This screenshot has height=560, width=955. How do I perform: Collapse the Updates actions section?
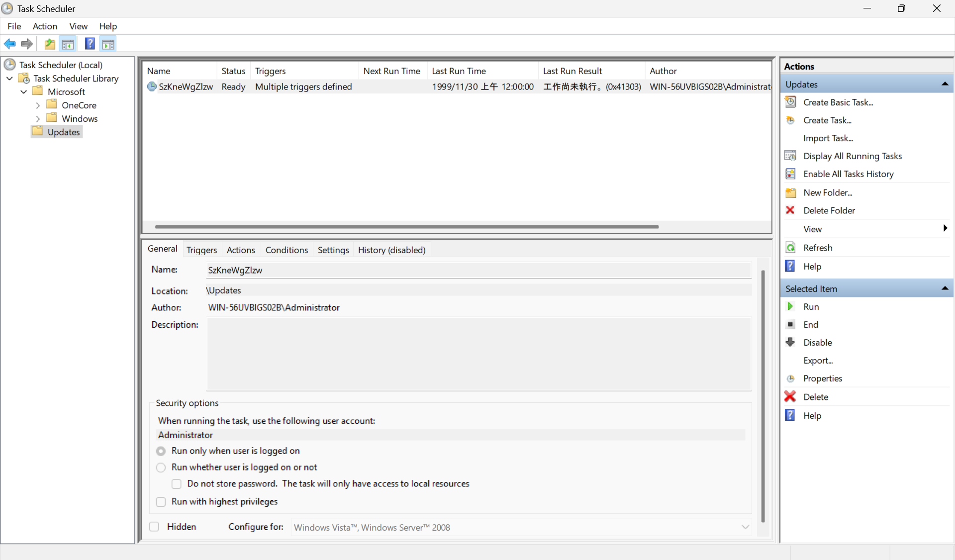click(945, 84)
